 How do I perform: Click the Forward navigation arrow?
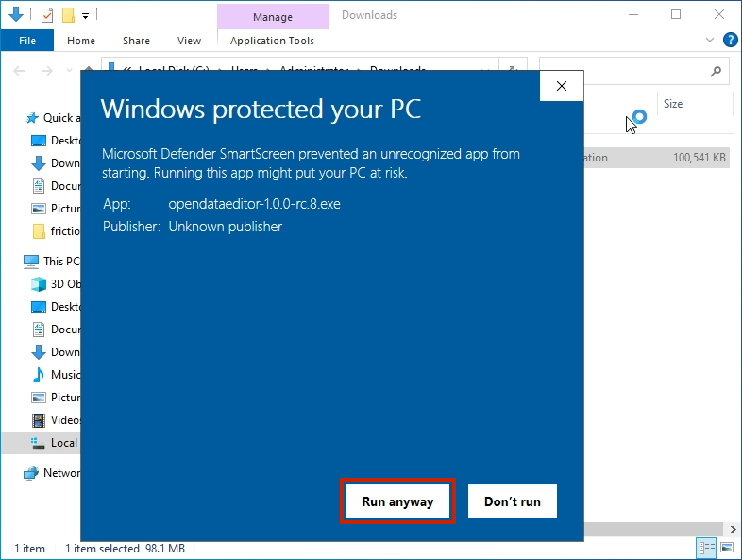46,71
